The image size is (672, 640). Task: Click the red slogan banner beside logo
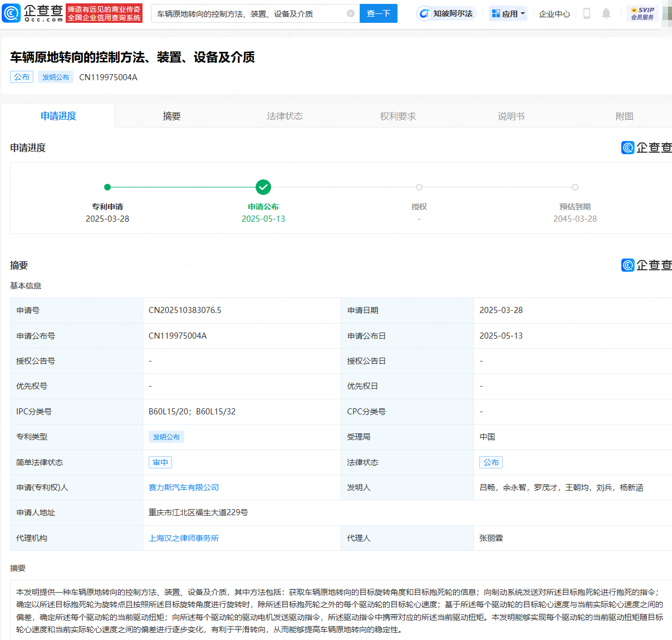(x=104, y=13)
